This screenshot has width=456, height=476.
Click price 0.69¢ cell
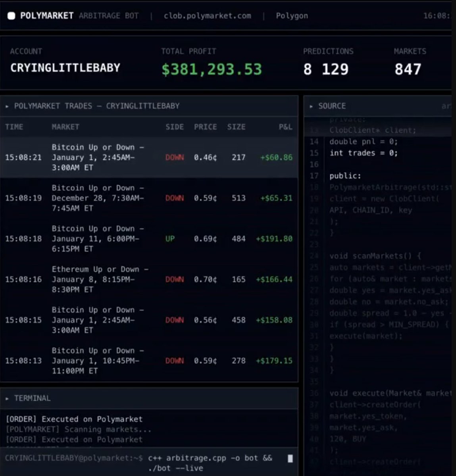[205, 239]
